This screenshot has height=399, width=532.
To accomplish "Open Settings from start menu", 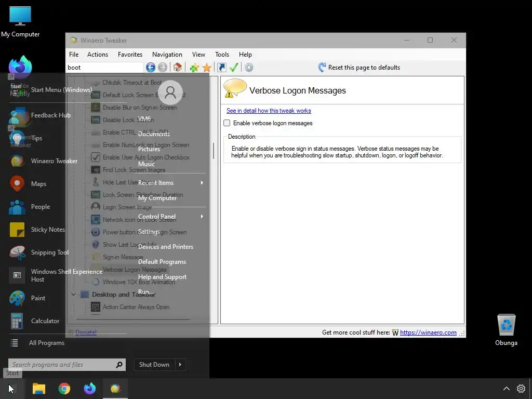I will tap(149, 232).
